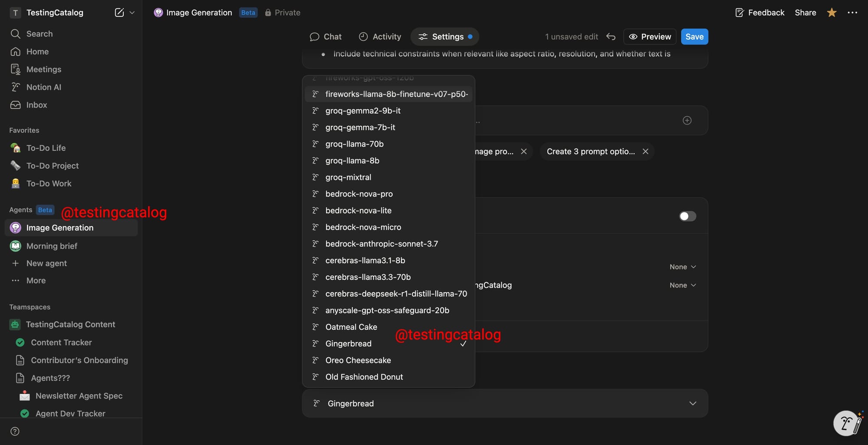Switch to the Chat tab
This screenshot has height=445, width=868.
click(x=325, y=37)
